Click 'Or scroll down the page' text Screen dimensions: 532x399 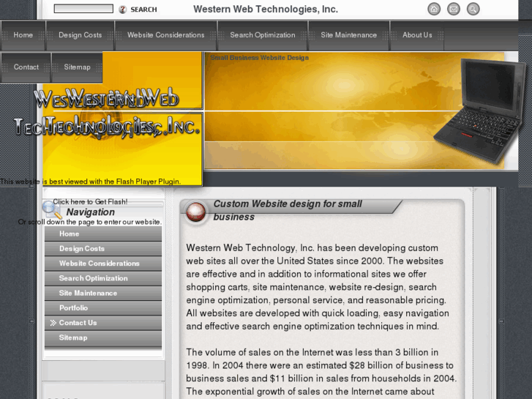90,222
